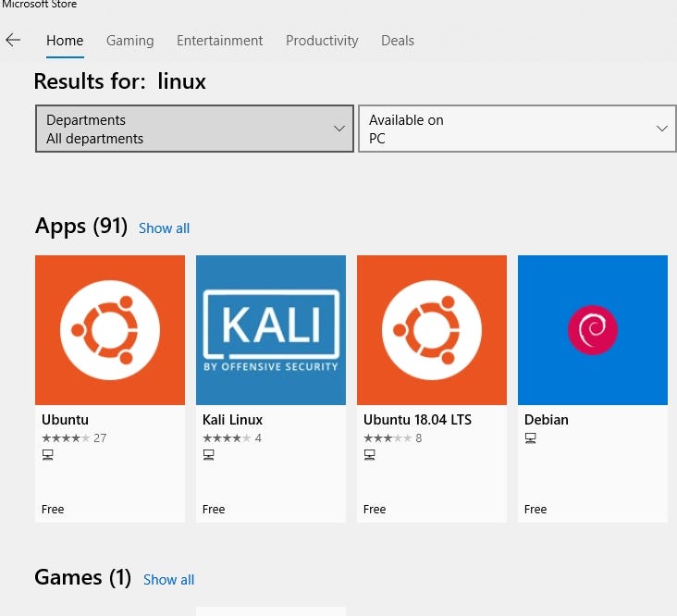This screenshot has width=677, height=616.
Task: Click the Ubuntu 18.04 LTS star rating of 8
Action: click(392, 438)
